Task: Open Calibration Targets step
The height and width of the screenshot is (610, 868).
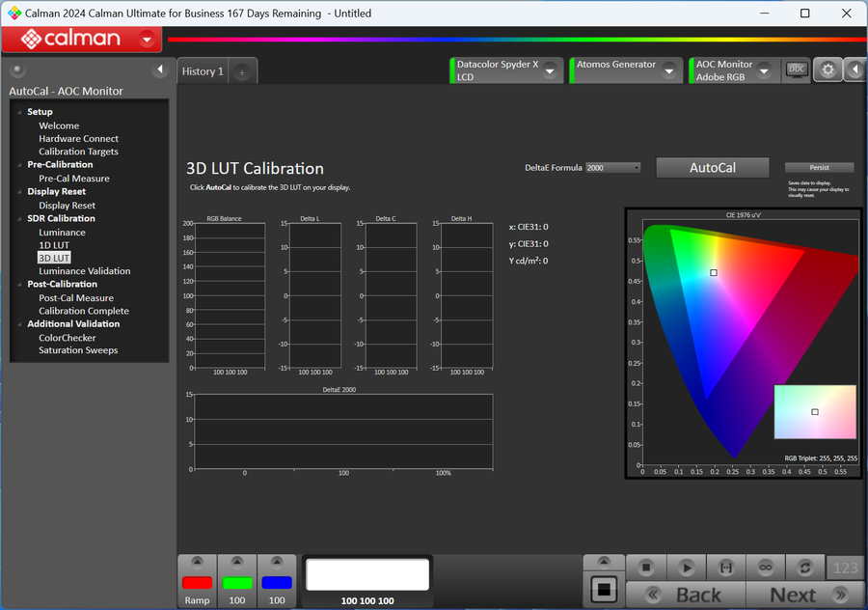Action: pyautogui.click(x=79, y=152)
